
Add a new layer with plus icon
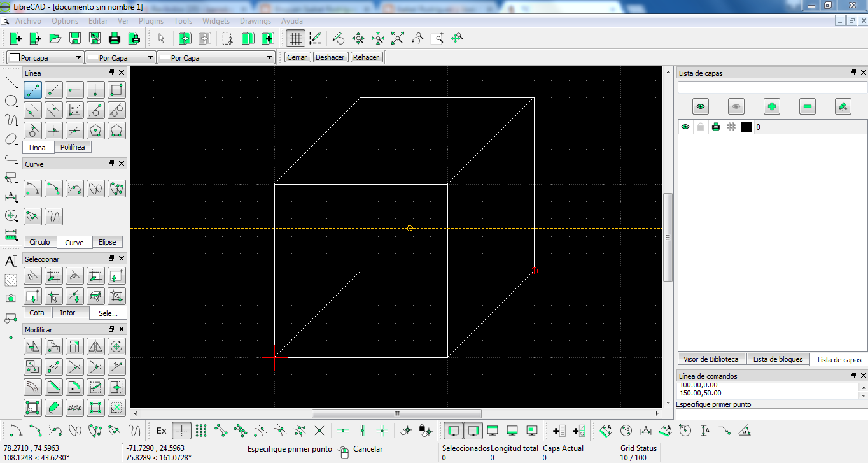772,106
